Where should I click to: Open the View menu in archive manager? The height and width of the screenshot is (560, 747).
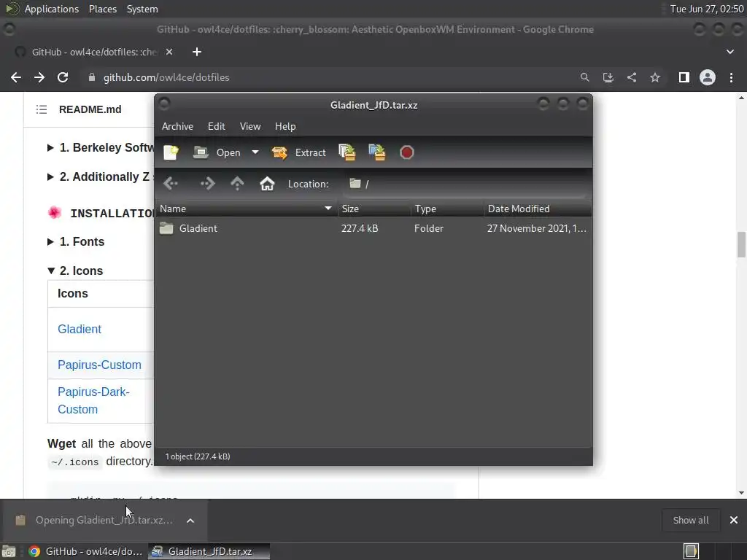pos(250,126)
